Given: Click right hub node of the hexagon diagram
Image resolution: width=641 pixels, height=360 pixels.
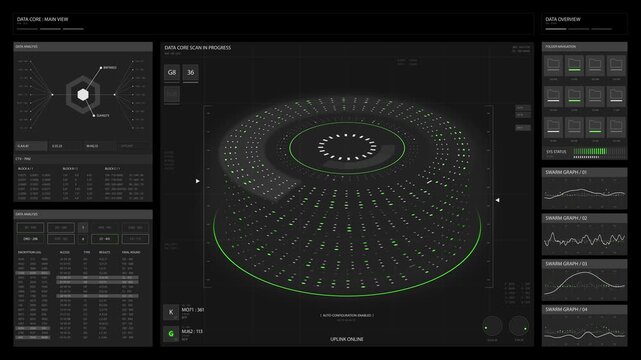Looking at the screenshot, I should click(x=114, y=95).
